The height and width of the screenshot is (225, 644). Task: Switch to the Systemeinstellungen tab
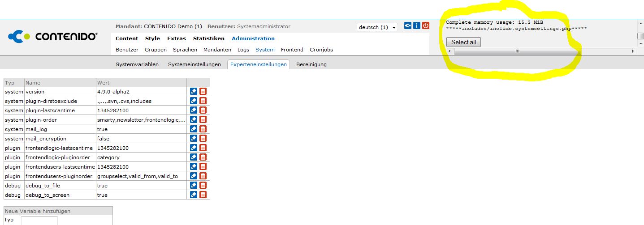194,64
